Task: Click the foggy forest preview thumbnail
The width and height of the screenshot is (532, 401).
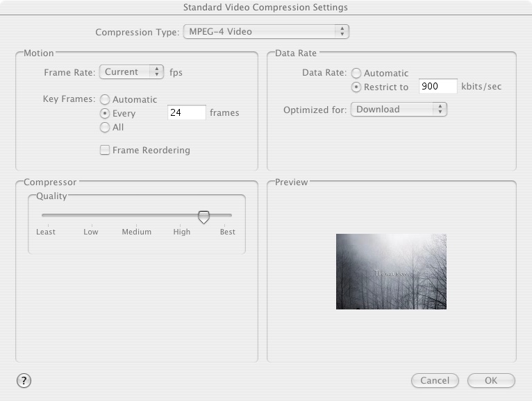Action: point(391,271)
